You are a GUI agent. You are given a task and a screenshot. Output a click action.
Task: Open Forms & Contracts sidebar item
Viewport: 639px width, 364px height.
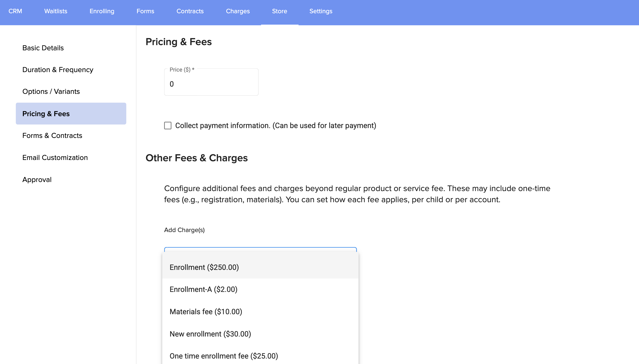[x=52, y=136]
